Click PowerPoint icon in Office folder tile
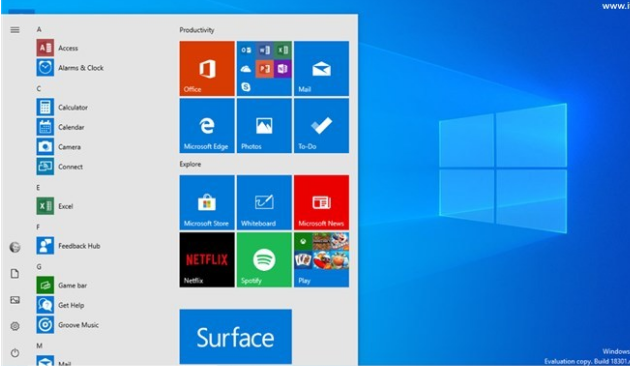The width and height of the screenshot is (630, 366). click(x=264, y=68)
